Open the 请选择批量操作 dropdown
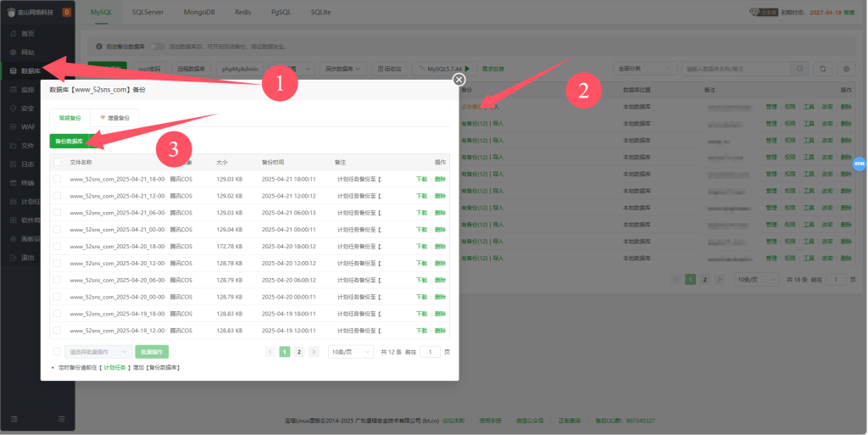Screen dimensions: 868x435 [98, 351]
